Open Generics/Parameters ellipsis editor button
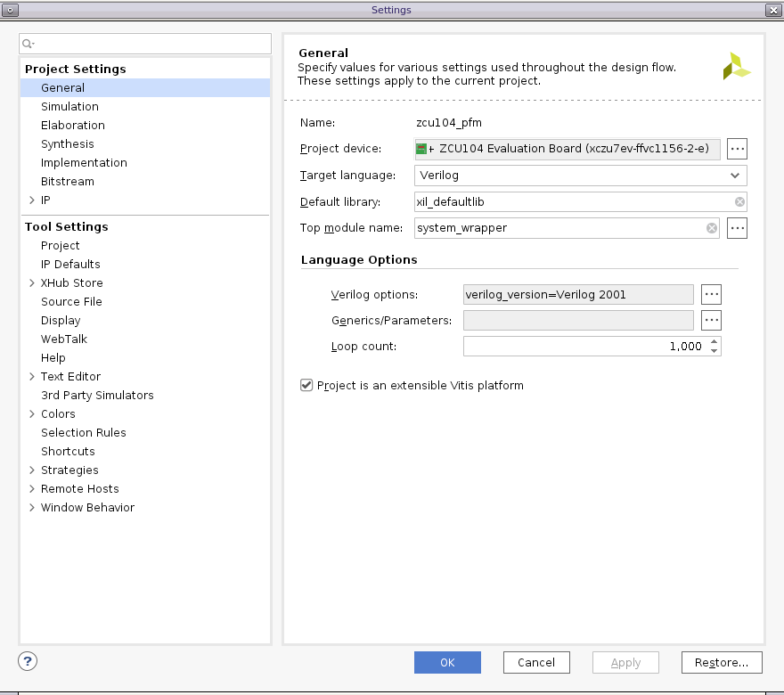This screenshot has height=695, width=784. [x=711, y=320]
